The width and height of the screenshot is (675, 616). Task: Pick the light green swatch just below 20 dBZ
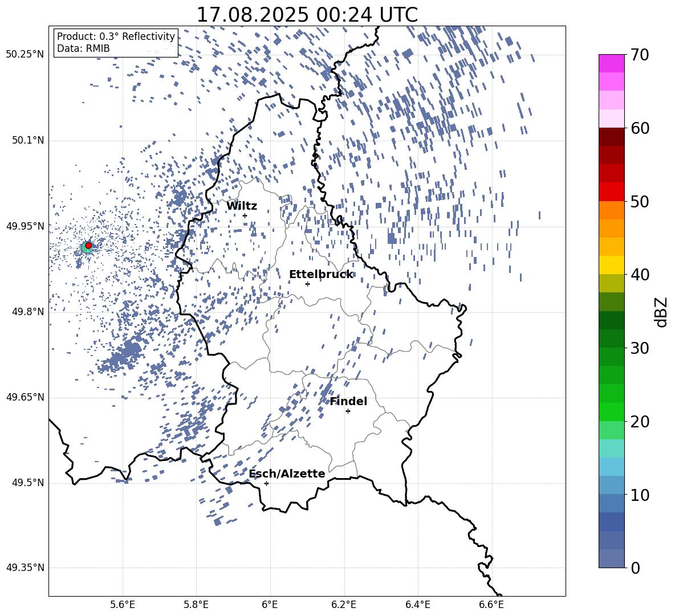(612, 430)
